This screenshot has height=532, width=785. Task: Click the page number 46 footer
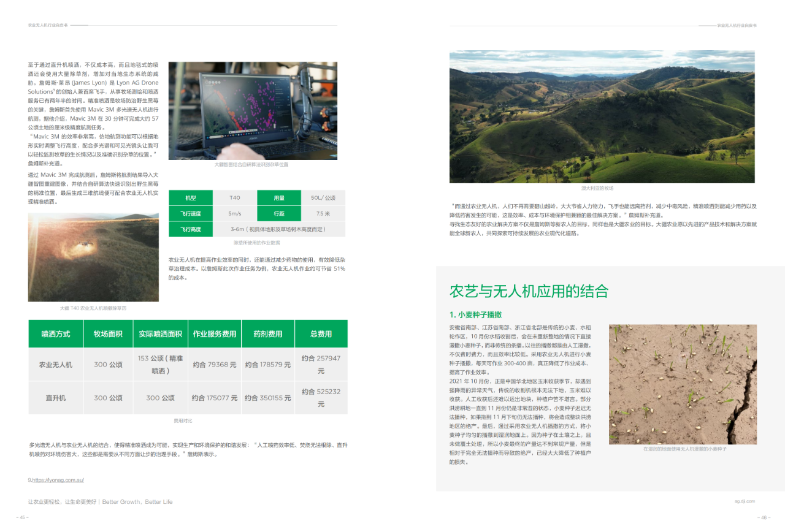click(x=764, y=517)
